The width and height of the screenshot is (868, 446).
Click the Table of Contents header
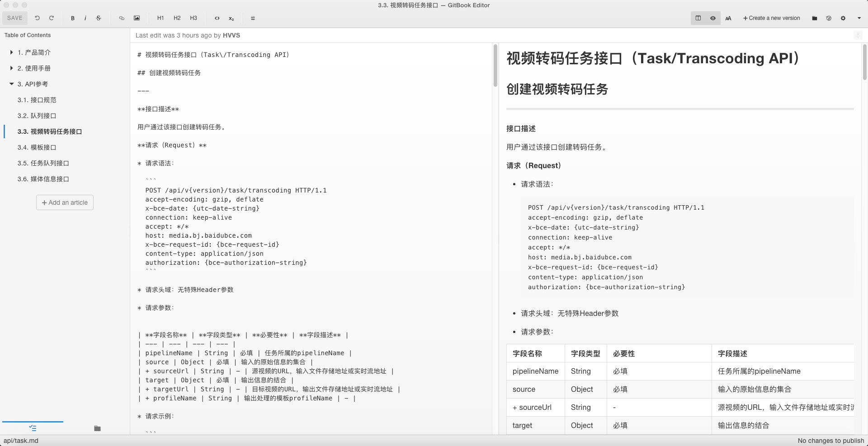click(28, 35)
